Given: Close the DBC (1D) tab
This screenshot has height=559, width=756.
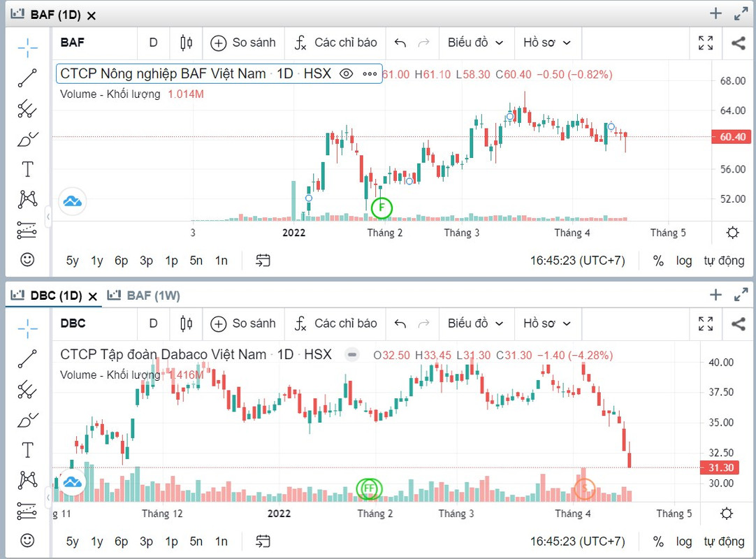Looking at the screenshot, I should click(x=93, y=297).
